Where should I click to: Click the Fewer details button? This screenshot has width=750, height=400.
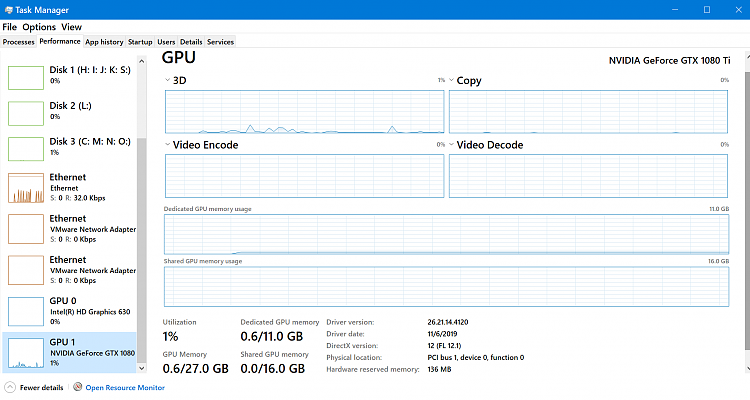(x=40, y=386)
